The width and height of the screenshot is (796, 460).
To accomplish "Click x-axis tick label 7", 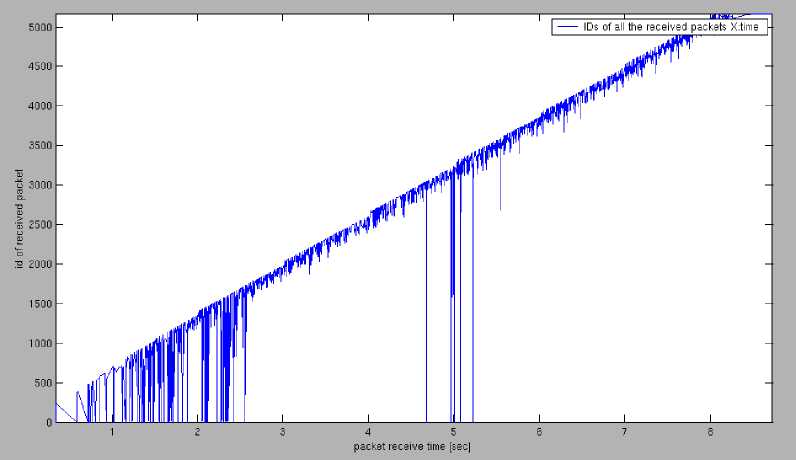I will pyautogui.click(x=624, y=432).
